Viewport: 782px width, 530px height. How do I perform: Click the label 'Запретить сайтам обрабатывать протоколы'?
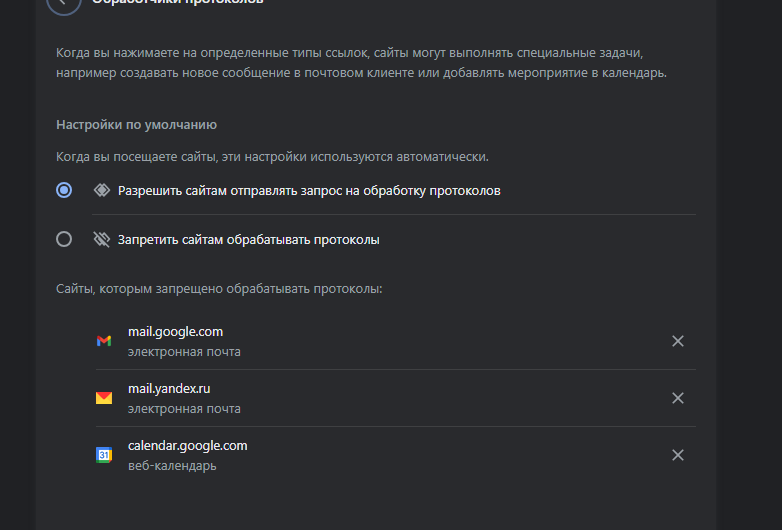pyautogui.click(x=248, y=240)
